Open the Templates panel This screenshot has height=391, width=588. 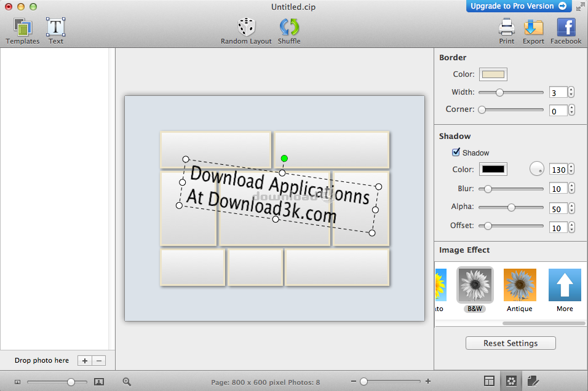pyautogui.click(x=23, y=31)
